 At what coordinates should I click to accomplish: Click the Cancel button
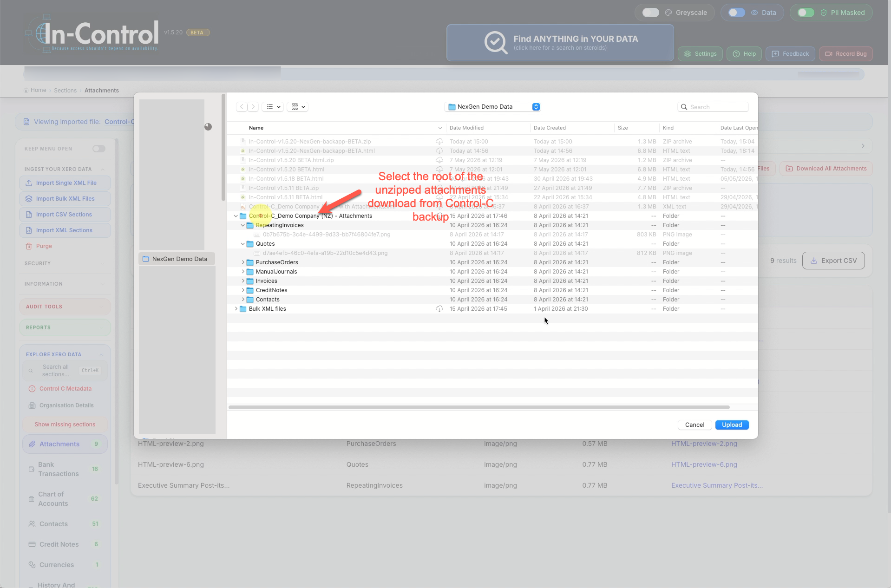point(694,425)
